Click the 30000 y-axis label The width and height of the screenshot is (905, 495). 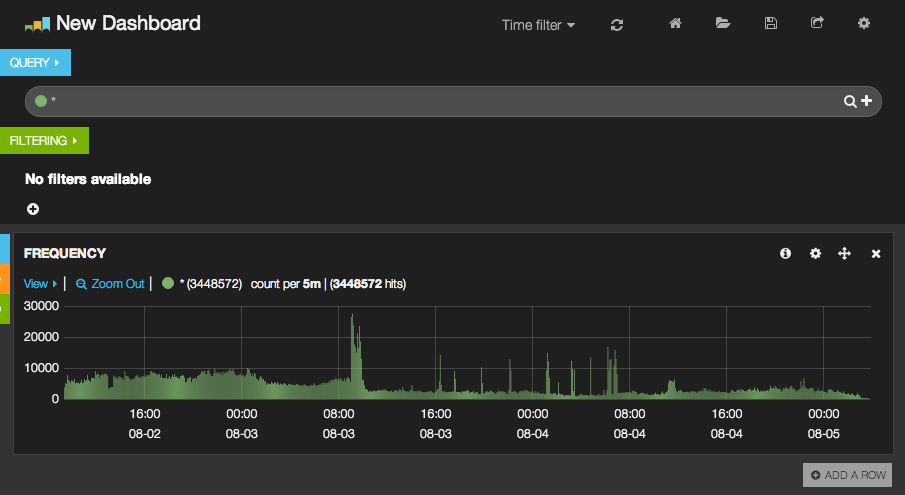[41, 306]
